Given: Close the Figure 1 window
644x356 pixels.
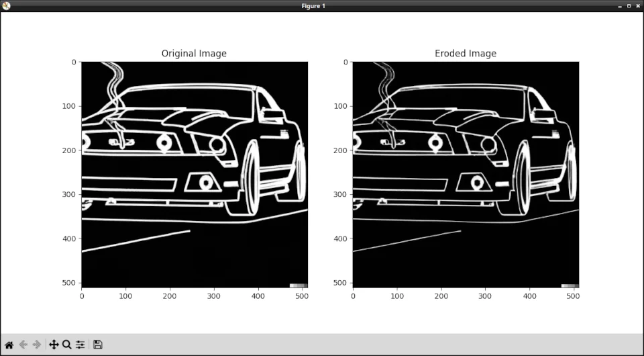Looking at the screenshot, I should coord(638,6).
